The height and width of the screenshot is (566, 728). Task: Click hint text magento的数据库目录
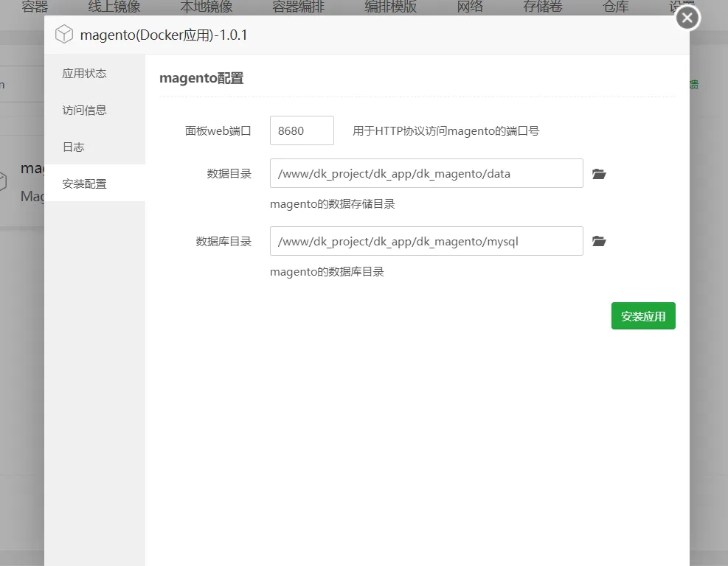pos(327,271)
